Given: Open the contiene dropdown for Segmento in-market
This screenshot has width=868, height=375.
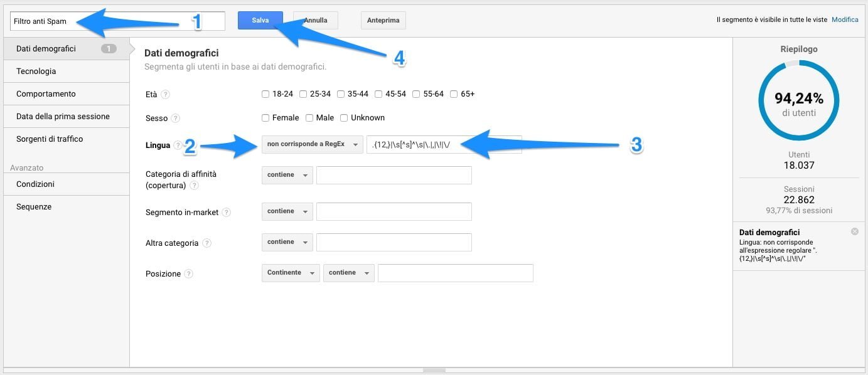Looking at the screenshot, I should click(x=287, y=211).
